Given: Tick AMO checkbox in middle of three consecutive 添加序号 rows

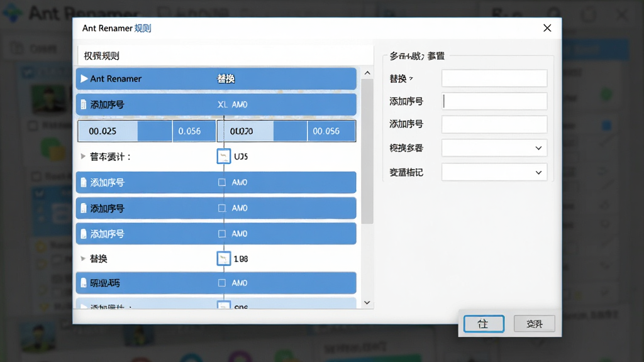Looking at the screenshot, I should pyautogui.click(x=222, y=208).
